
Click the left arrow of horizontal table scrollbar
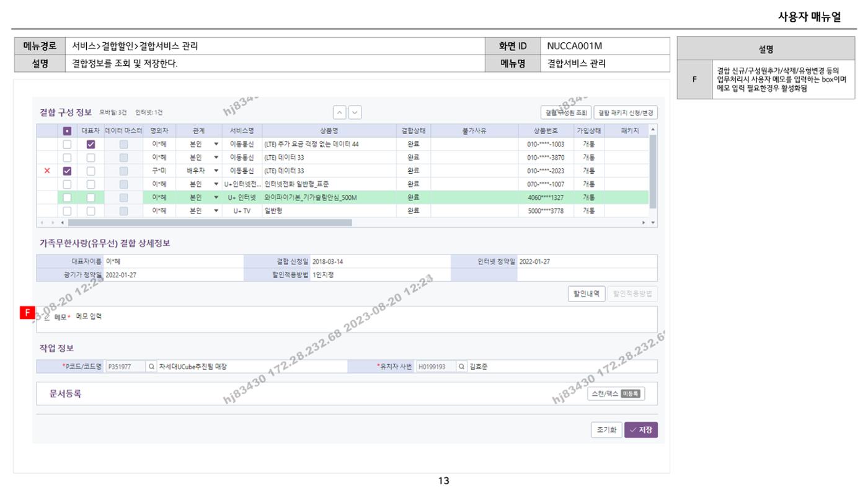click(x=63, y=222)
